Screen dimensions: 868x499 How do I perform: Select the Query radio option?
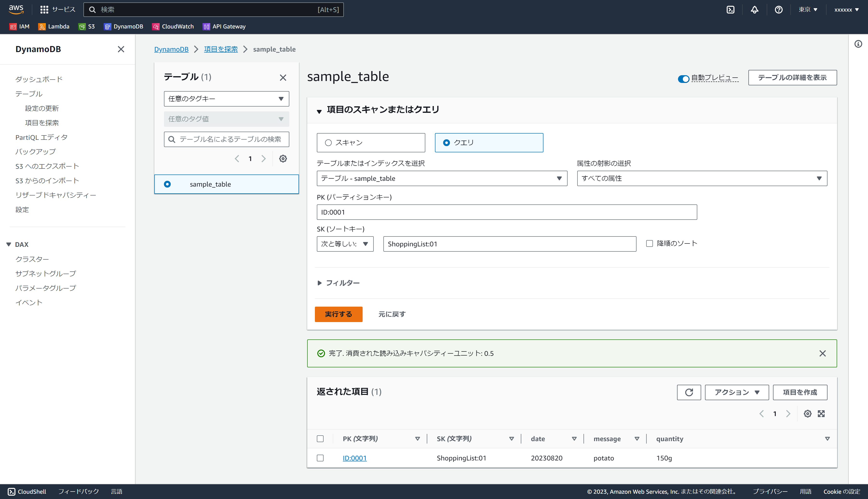tap(446, 142)
